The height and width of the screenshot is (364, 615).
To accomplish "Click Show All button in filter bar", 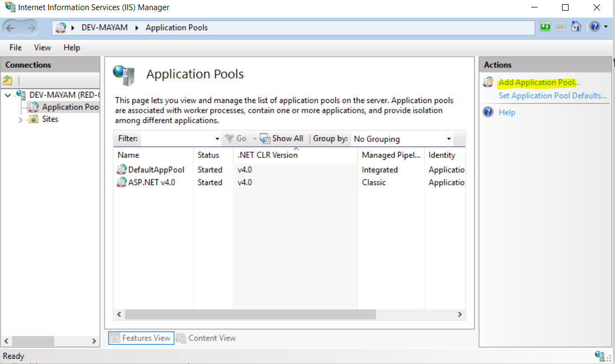I will click(x=282, y=139).
